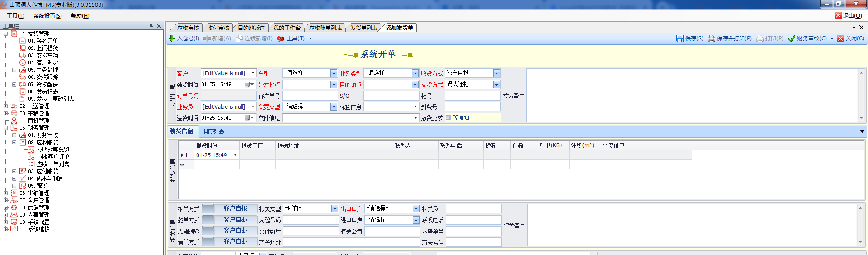Image resolution: width=868 pixels, height=255 pixels.
Task: Click the red 关闭 icon in toolbar
Action: (840, 38)
